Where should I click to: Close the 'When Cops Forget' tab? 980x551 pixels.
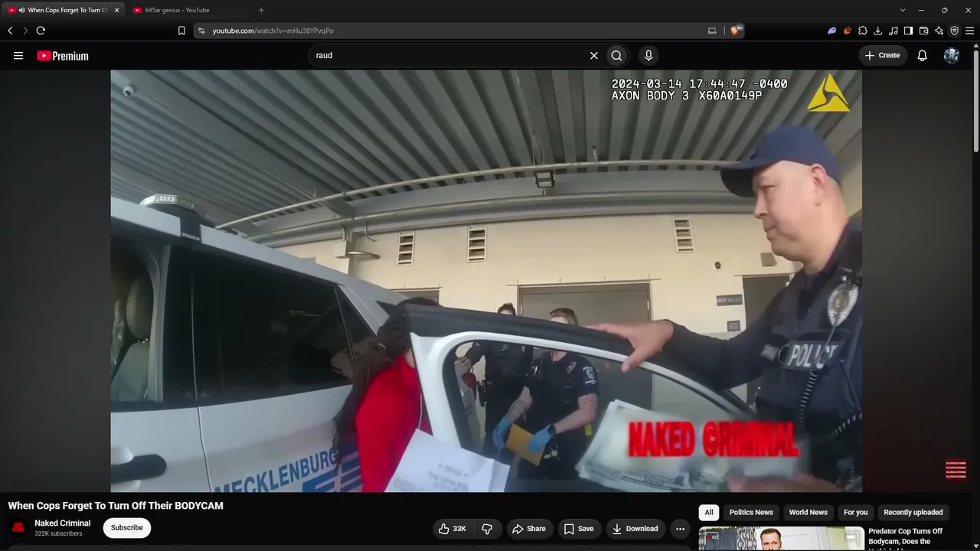117,10
